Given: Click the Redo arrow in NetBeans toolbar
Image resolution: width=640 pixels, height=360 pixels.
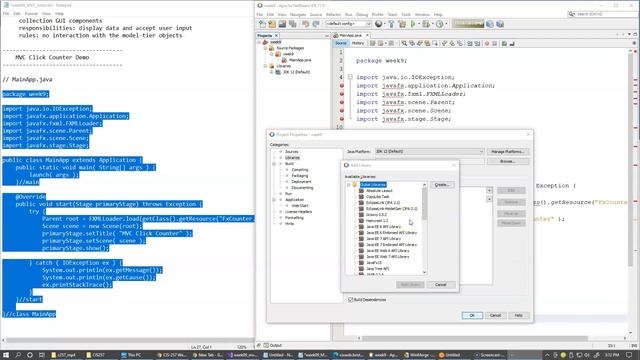Looking at the screenshot, I should (x=316, y=24).
